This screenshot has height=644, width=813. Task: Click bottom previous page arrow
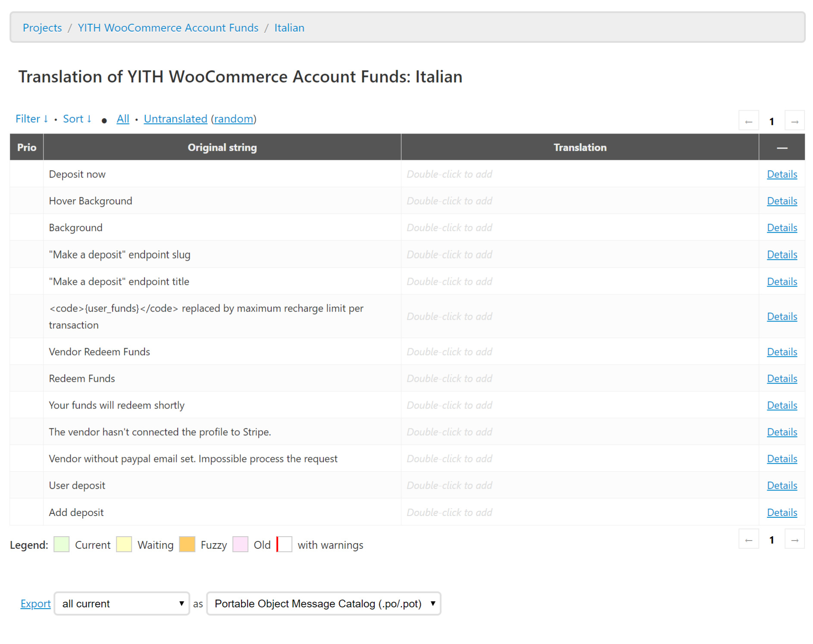coord(749,539)
